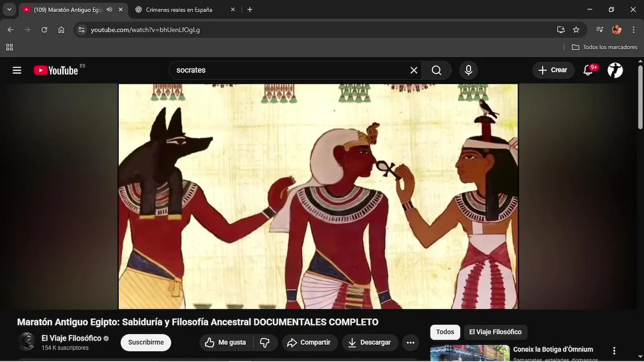Open new browser tab

[x=250, y=10]
